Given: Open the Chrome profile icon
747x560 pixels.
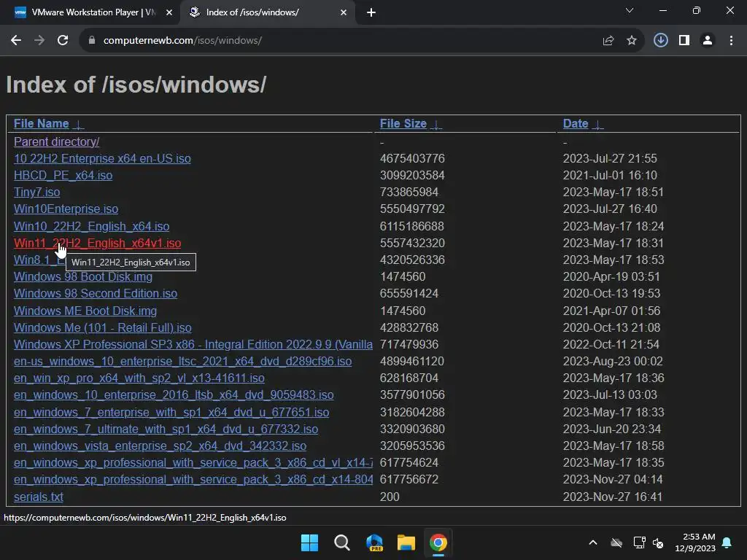Looking at the screenshot, I should pos(708,41).
